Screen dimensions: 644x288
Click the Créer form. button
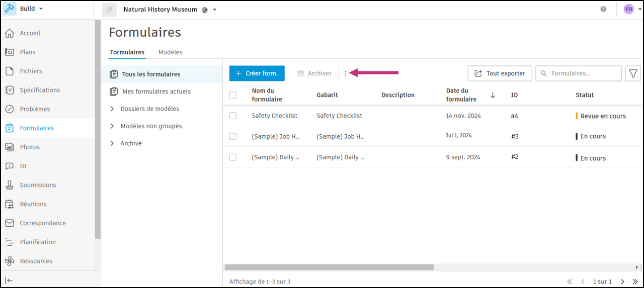pos(257,73)
